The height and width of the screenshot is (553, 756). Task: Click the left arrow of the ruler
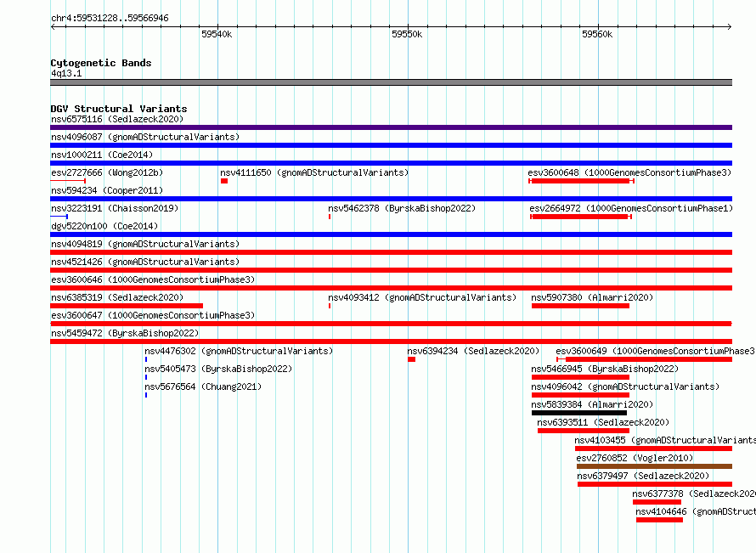coord(53,26)
